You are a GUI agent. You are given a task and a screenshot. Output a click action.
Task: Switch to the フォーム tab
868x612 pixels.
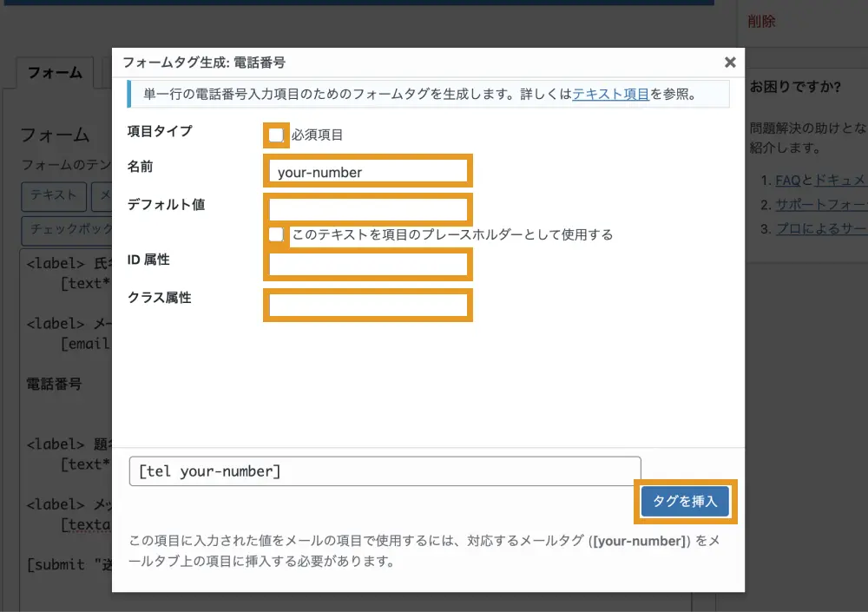[55, 73]
